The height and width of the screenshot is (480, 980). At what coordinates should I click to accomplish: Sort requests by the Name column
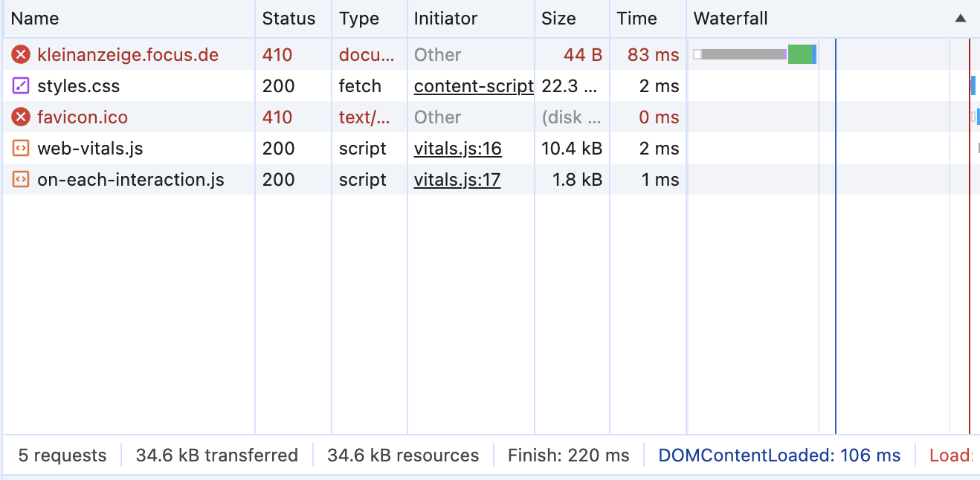coord(35,19)
